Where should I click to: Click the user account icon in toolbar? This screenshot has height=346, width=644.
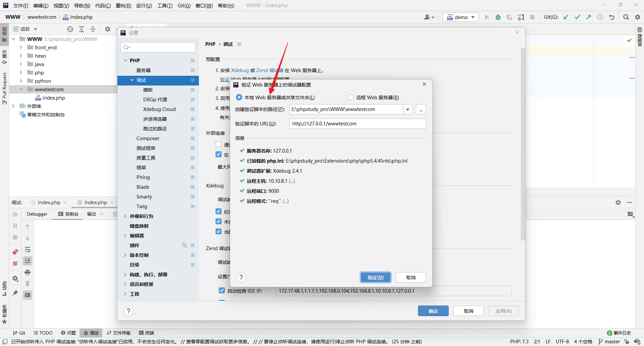(429, 17)
